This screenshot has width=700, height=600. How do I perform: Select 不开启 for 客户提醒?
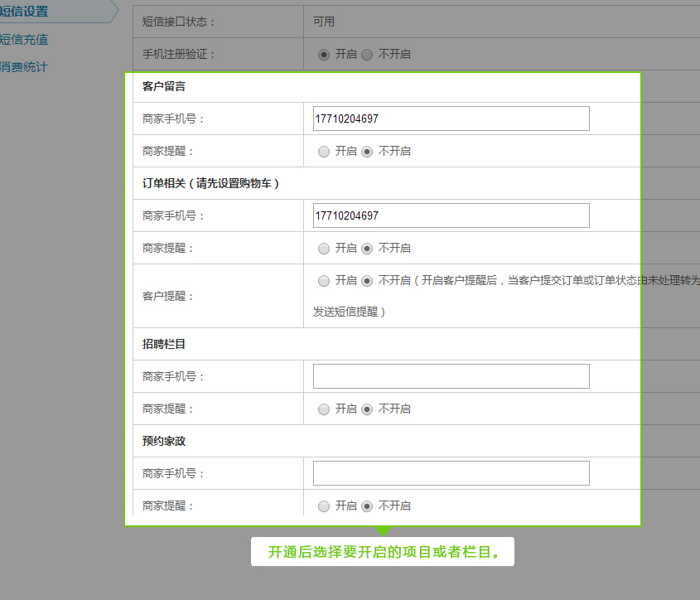367,281
